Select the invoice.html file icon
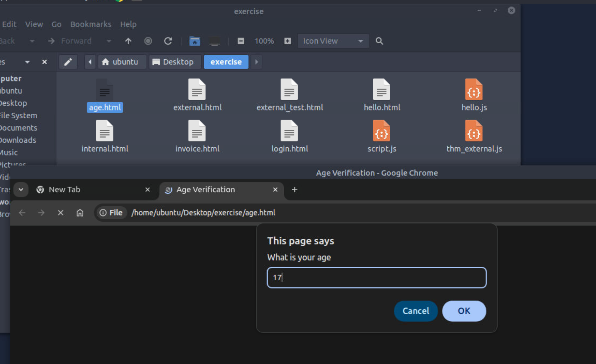596x364 pixels. [x=197, y=131]
